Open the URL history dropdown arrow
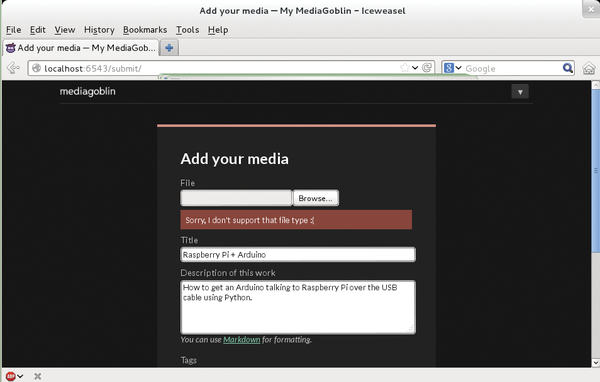The width and height of the screenshot is (600, 382). click(415, 68)
